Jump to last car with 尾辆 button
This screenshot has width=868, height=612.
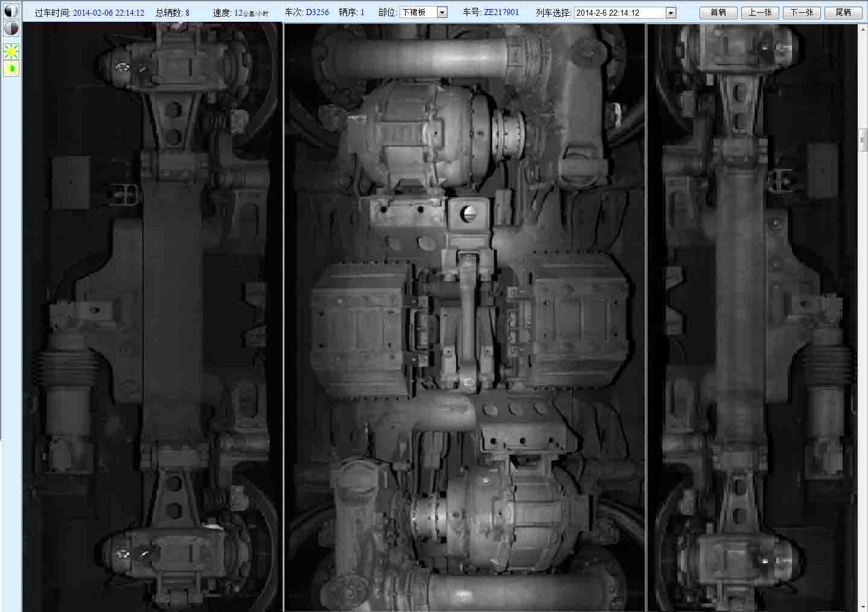[x=843, y=13]
